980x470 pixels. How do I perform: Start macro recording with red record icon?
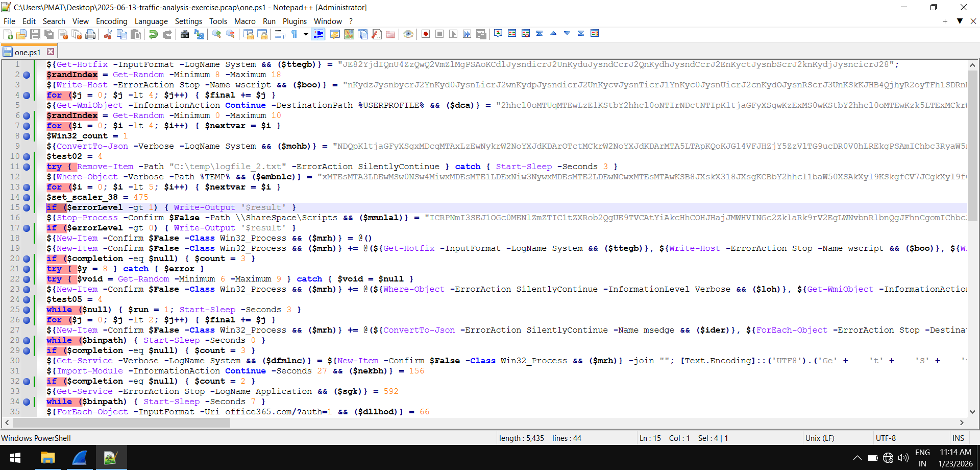click(426, 34)
